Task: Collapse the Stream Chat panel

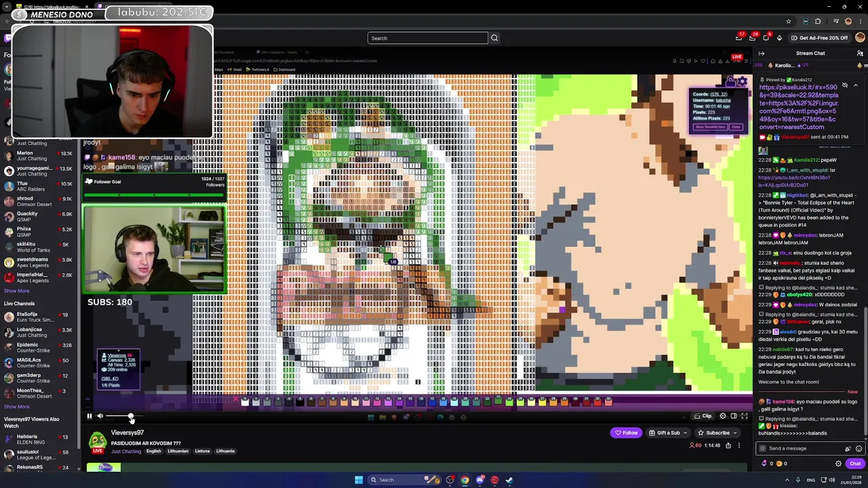Action: [762, 54]
